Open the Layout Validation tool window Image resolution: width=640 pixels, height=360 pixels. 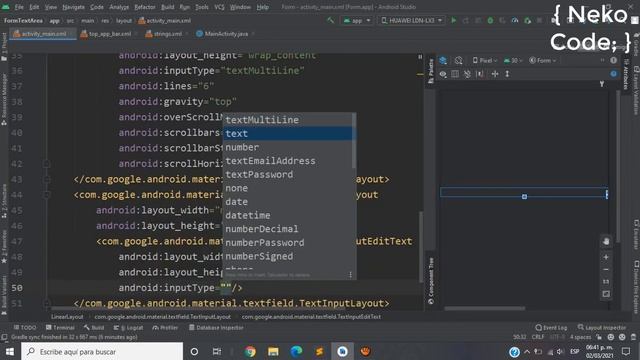pos(636,91)
